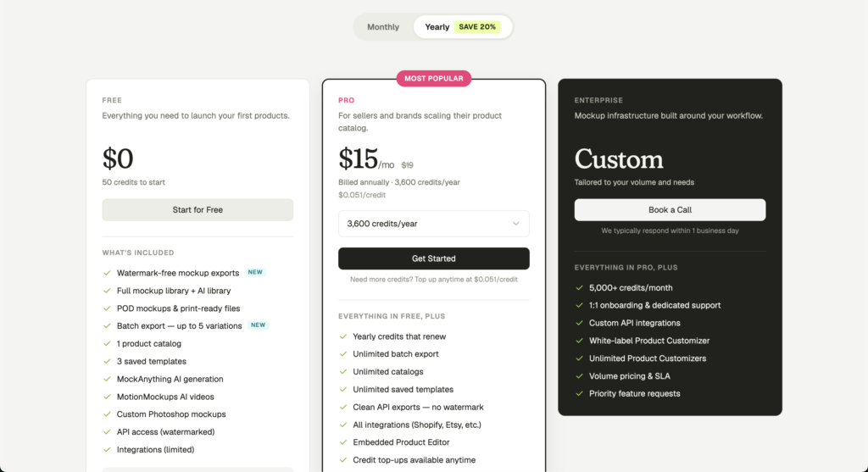Click the MOST POPULAR badge
868x472 pixels.
point(433,79)
